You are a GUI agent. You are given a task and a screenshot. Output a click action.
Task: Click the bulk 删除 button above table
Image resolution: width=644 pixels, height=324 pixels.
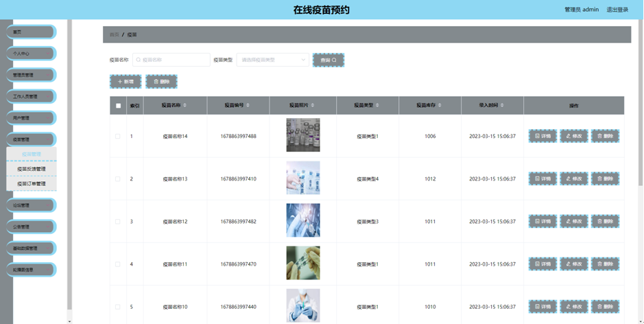click(161, 82)
